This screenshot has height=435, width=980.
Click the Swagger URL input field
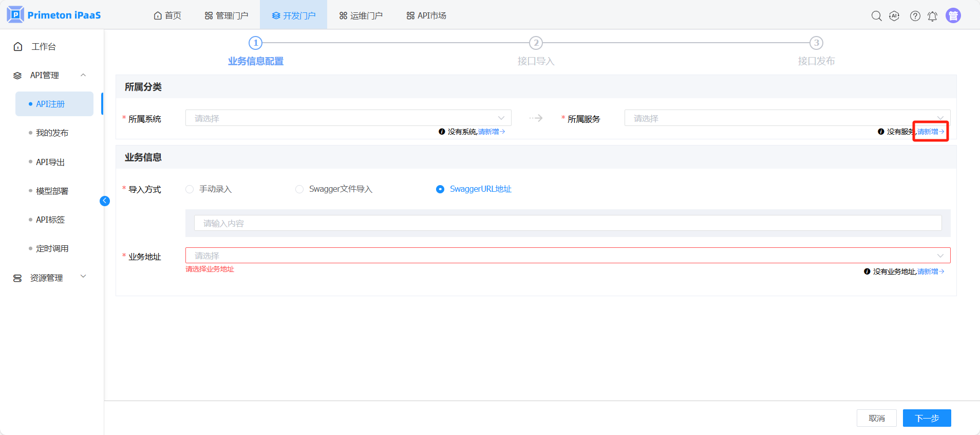coord(567,223)
